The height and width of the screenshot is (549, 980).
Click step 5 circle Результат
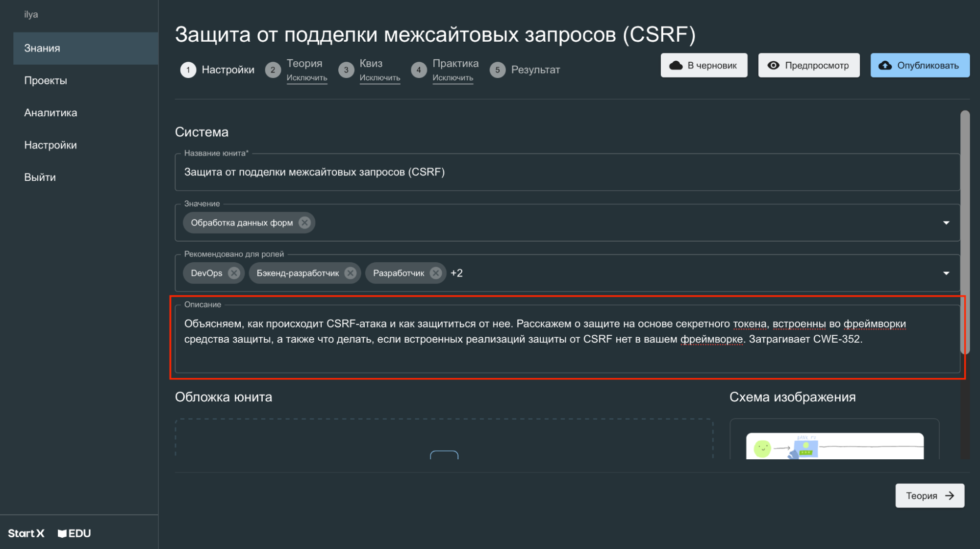click(x=497, y=70)
